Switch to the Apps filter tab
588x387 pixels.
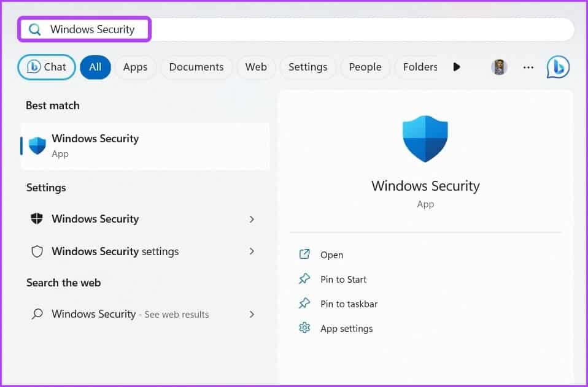[x=135, y=67]
